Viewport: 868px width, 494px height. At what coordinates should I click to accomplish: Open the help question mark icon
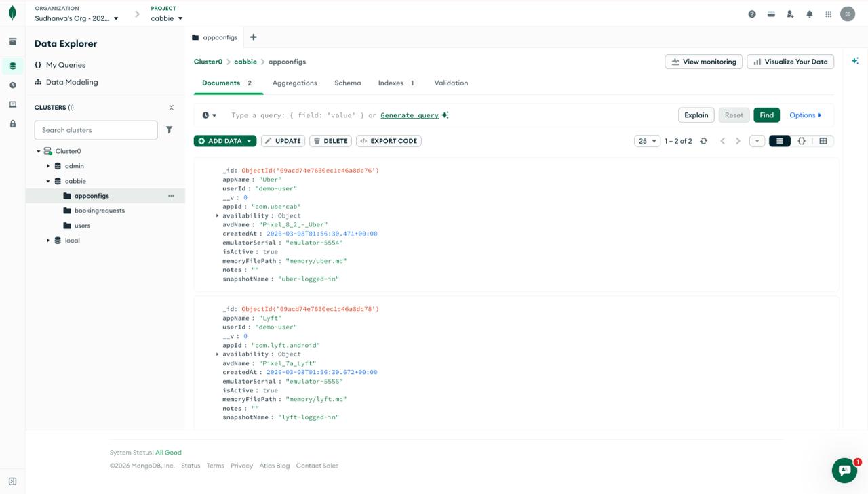(x=752, y=14)
